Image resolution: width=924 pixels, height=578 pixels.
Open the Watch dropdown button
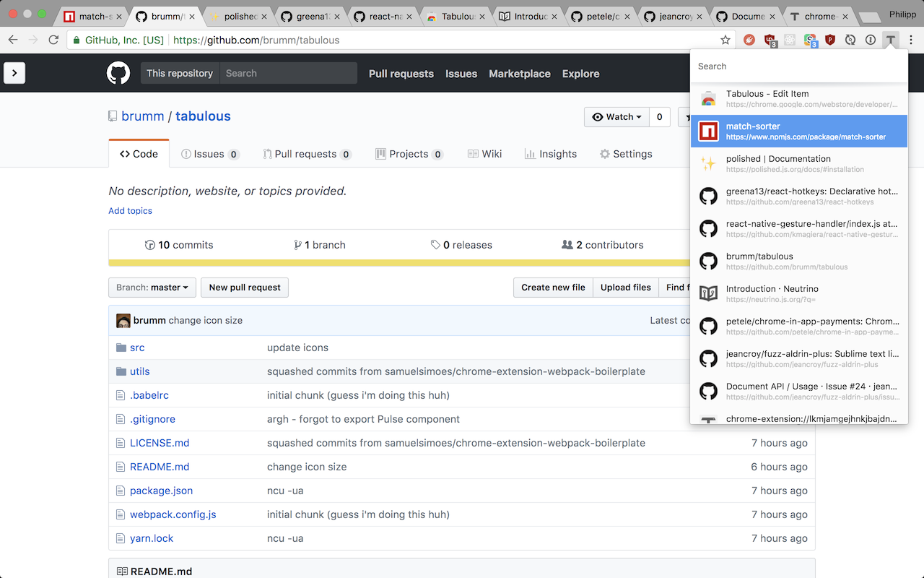pyautogui.click(x=616, y=117)
